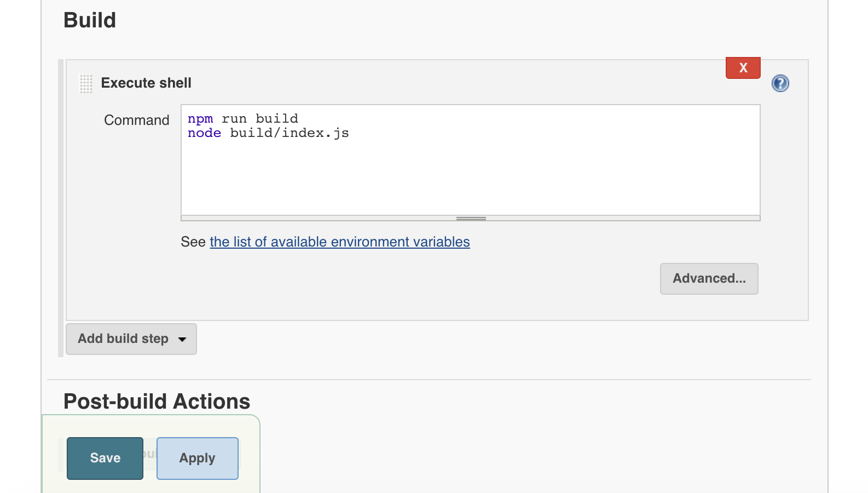Click the caret arrow on Add build step
The image size is (868, 493).
pos(182,339)
